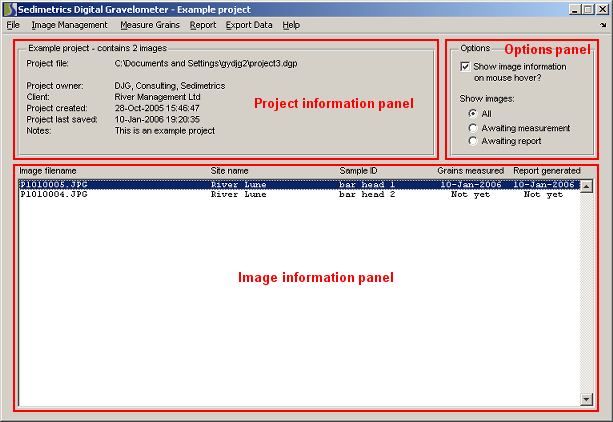Open the Report menu
The width and height of the screenshot is (613, 422).
tap(203, 25)
